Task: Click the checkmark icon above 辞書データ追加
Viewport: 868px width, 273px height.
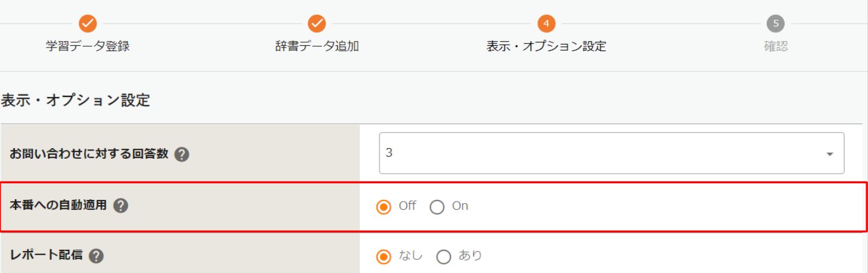Action: [x=317, y=24]
